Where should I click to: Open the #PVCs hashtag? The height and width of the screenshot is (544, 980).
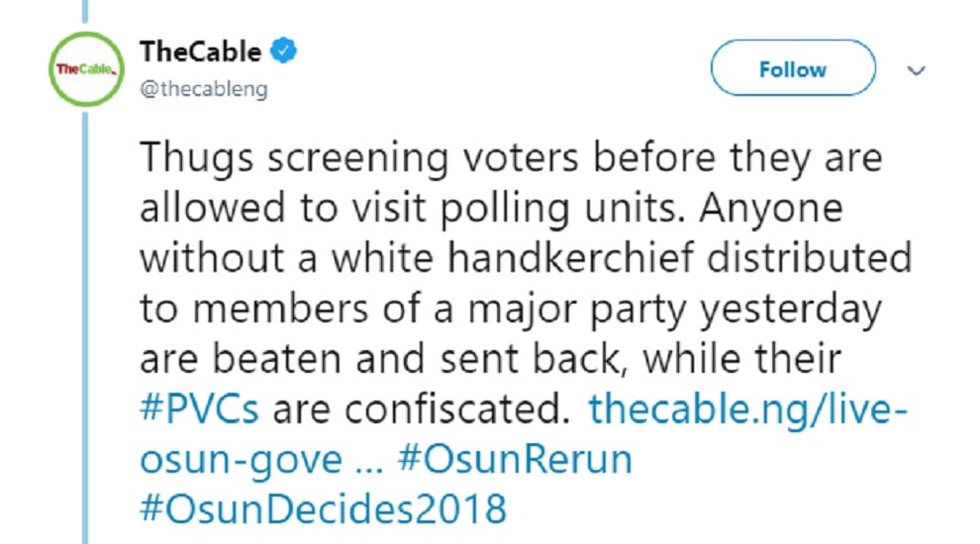click(x=199, y=408)
